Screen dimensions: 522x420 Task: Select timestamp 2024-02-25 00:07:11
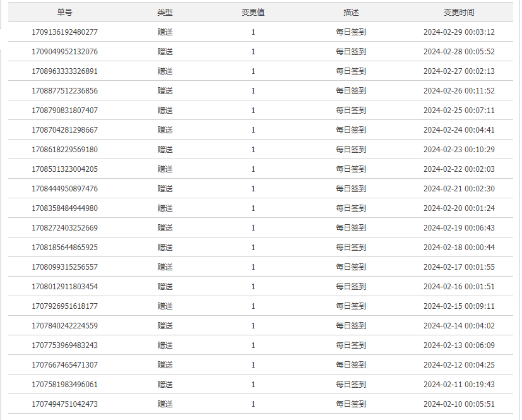tap(459, 111)
